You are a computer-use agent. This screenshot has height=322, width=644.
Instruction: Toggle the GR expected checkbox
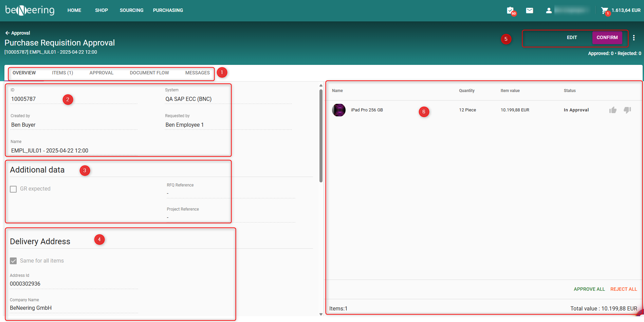tap(13, 189)
